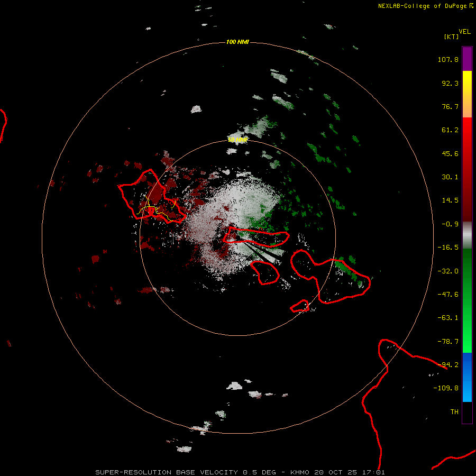Pick the purple segment of the color bar
This screenshot has height=476, width=476.
[x=467, y=59]
